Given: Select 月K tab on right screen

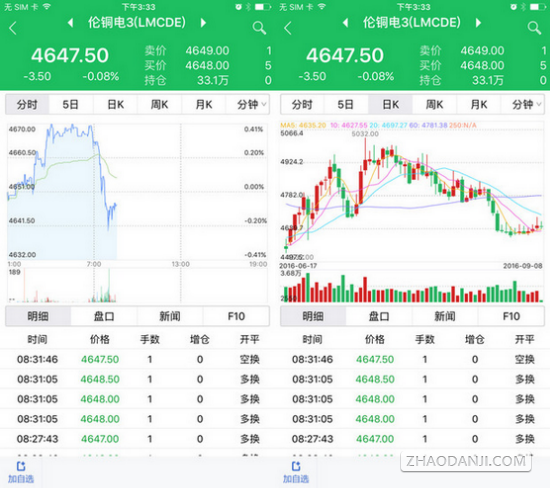Looking at the screenshot, I should coord(479,105).
